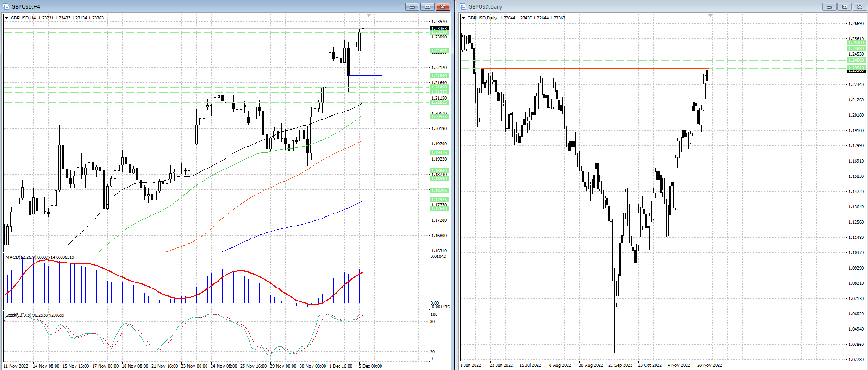Close the GBPUSD,Daily chart window
868x370 pixels.
click(x=860, y=6)
